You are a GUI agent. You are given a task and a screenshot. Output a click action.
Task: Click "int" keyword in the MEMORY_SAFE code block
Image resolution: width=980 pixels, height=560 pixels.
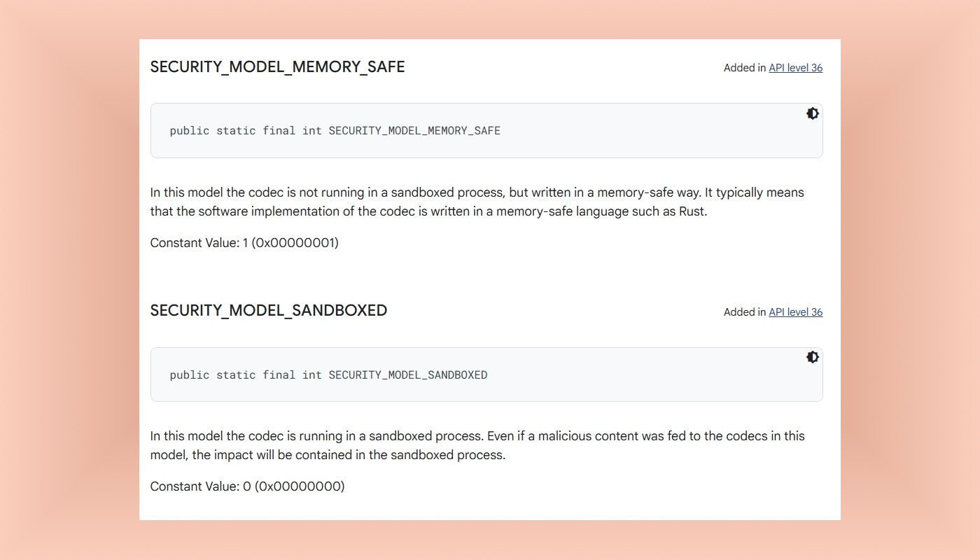point(311,131)
